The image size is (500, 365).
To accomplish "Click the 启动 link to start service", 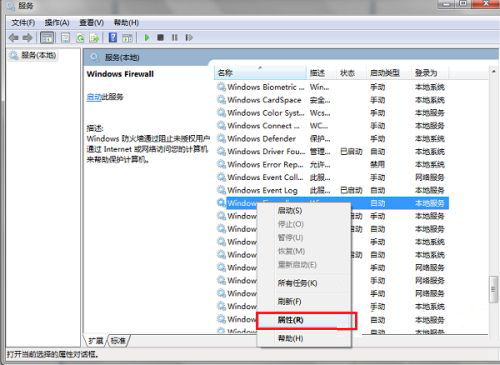I will point(94,97).
